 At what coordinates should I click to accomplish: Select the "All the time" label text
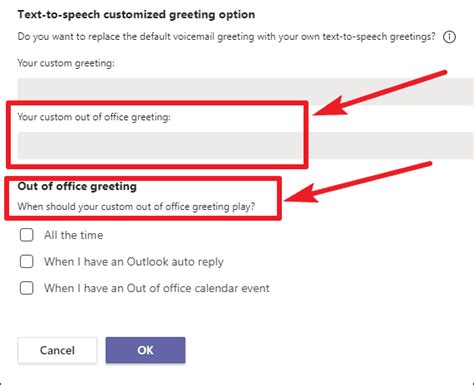(74, 235)
